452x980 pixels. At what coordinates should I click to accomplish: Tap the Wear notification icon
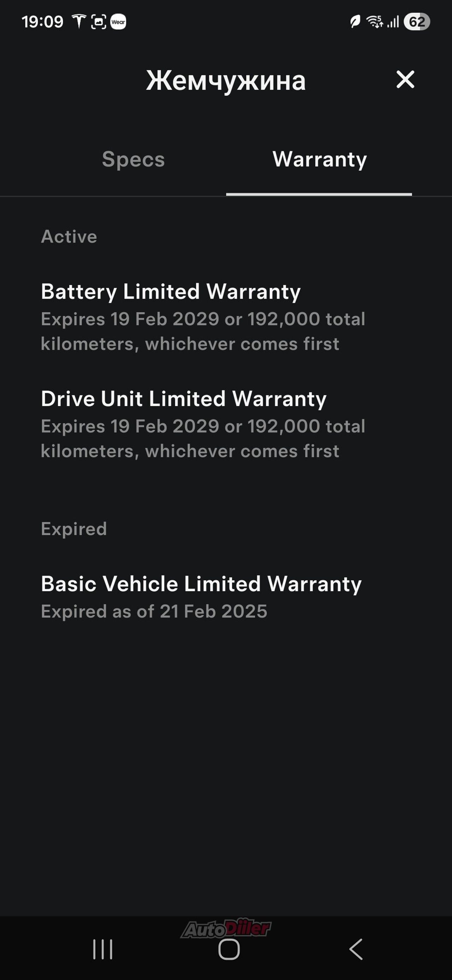118,22
